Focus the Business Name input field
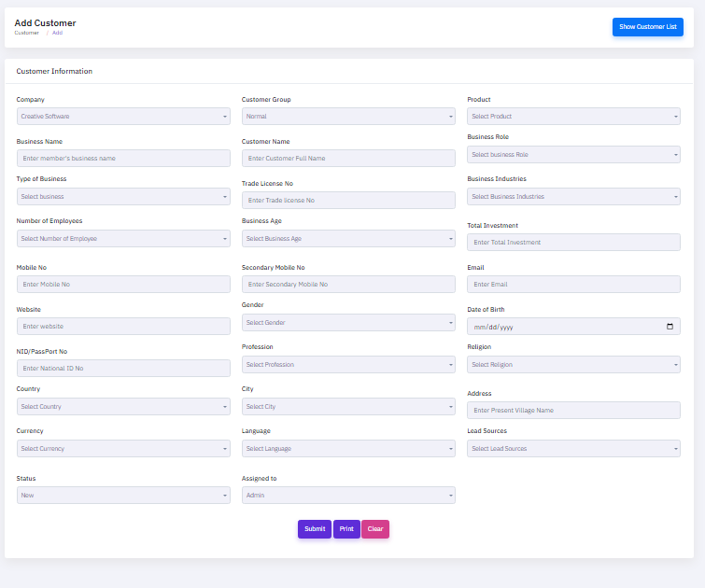705x588 pixels. (x=123, y=159)
